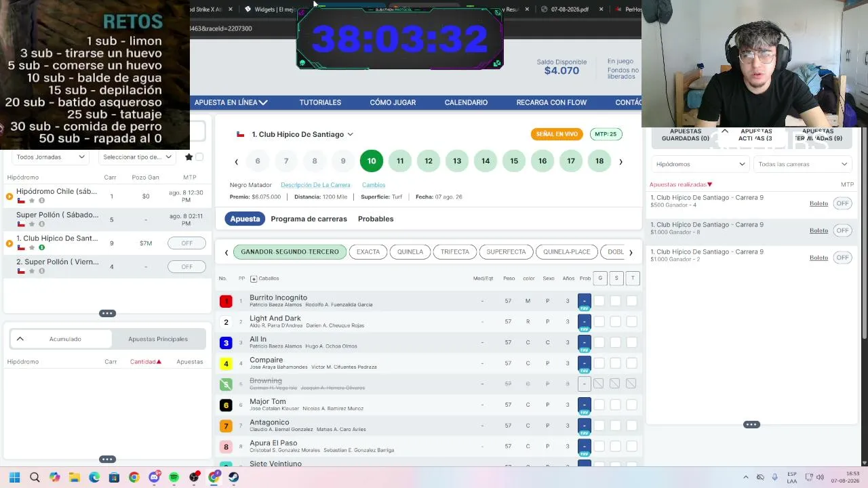Toggle the OFF switch for 1. Club Hípico De Sant...
Image resolution: width=868 pixels, height=488 pixels.
[186, 243]
